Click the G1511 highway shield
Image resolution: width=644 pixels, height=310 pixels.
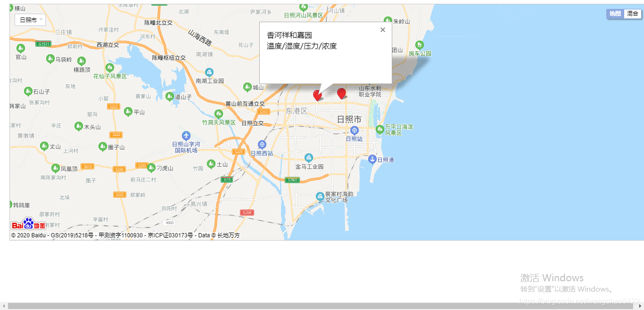click(43, 43)
